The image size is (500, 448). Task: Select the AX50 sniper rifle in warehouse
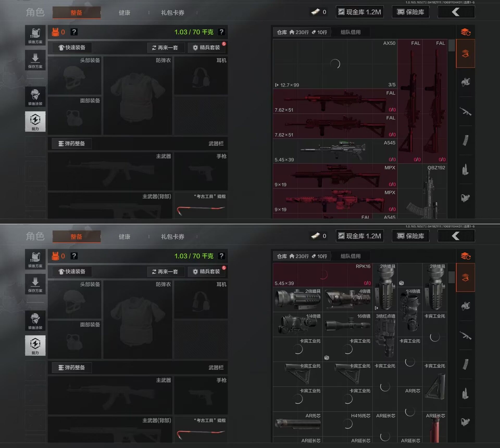click(335, 64)
